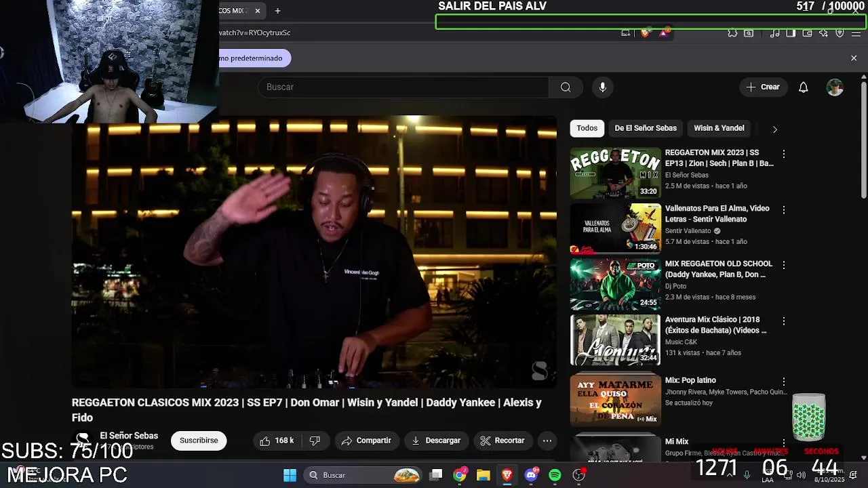Open Windows Start menu
The width and height of the screenshot is (868, 488).
click(x=290, y=475)
